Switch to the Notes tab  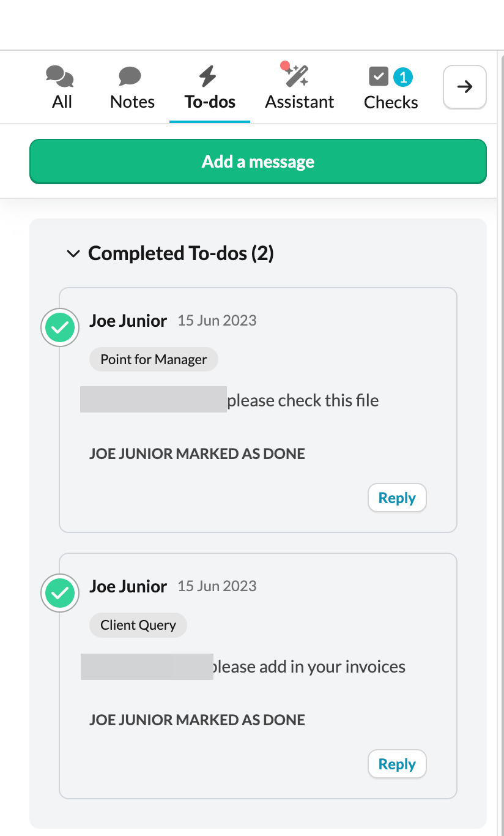point(132,101)
